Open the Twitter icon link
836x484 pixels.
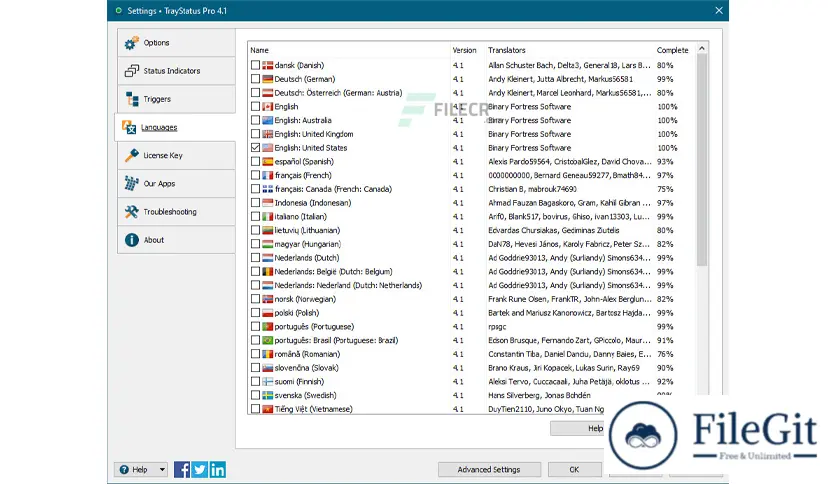click(199, 470)
